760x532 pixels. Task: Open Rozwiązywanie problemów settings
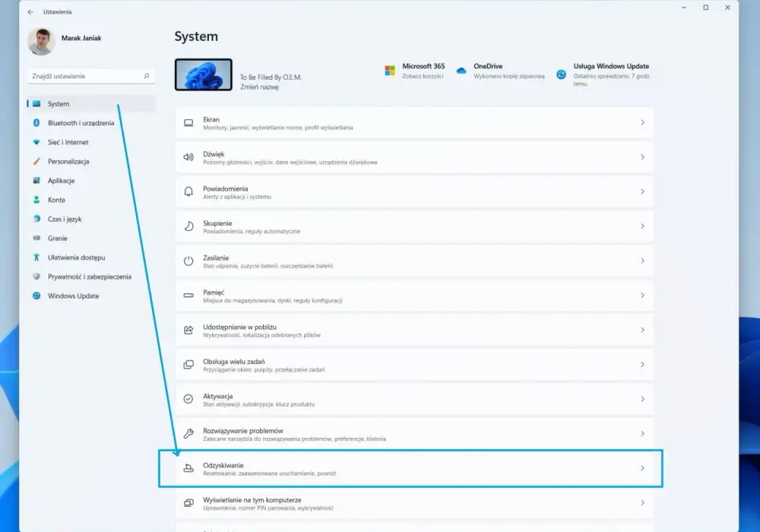[414, 434]
